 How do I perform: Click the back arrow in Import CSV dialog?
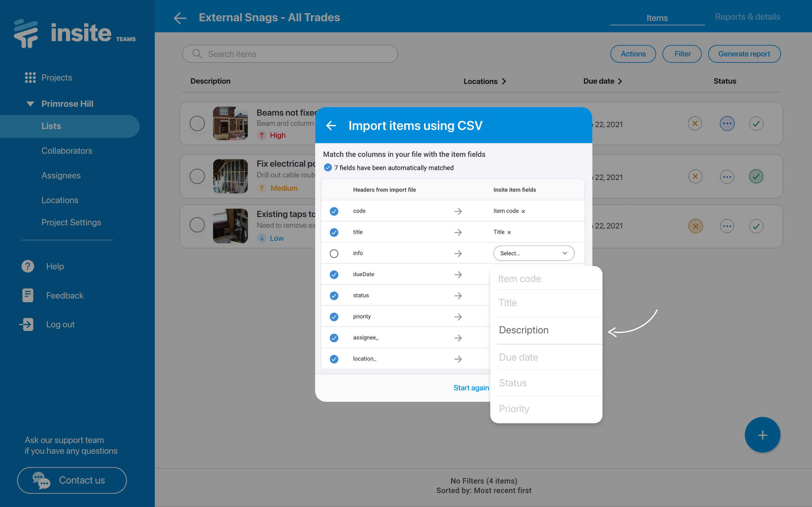(331, 125)
